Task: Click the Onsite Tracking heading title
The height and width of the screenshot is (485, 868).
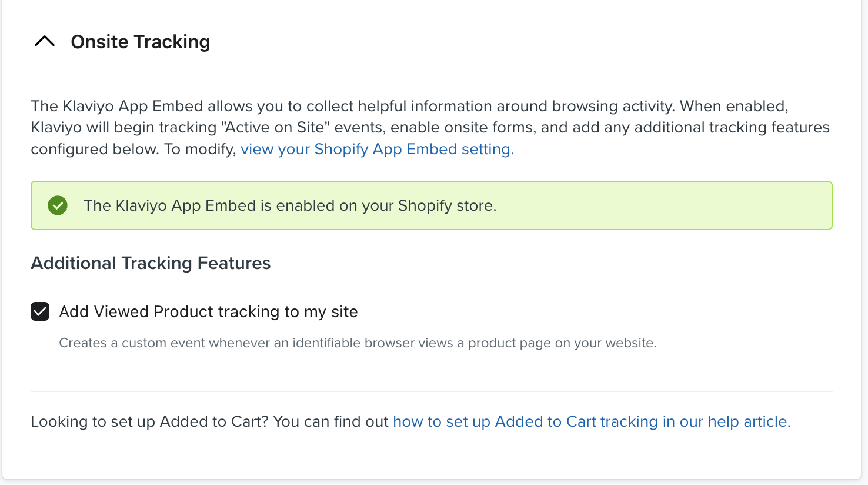Action: 140,42
